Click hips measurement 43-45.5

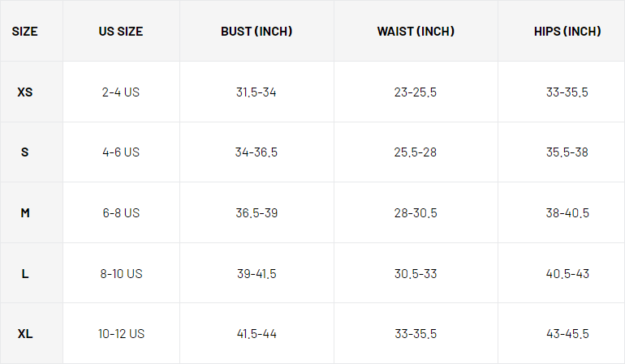point(567,334)
